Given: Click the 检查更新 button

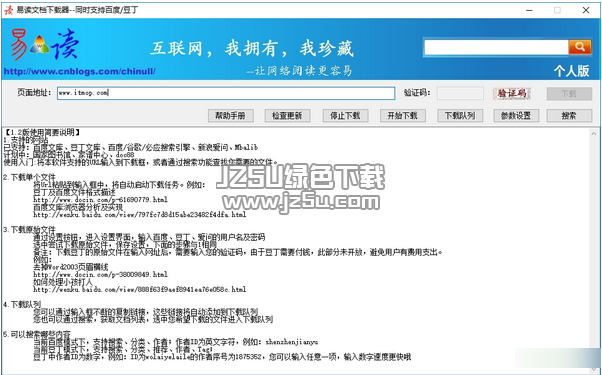Looking at the screenshot, I should click(x=288, y=116).
